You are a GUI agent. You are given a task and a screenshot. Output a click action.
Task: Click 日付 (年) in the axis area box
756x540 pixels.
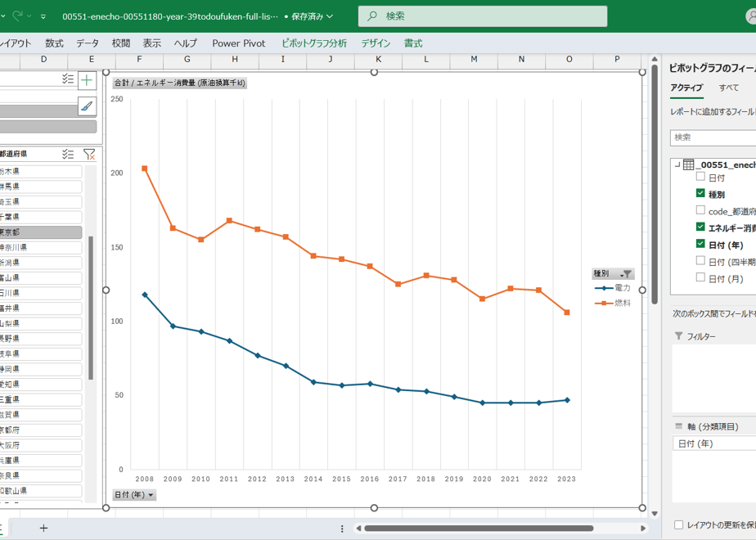pos(714,443)
